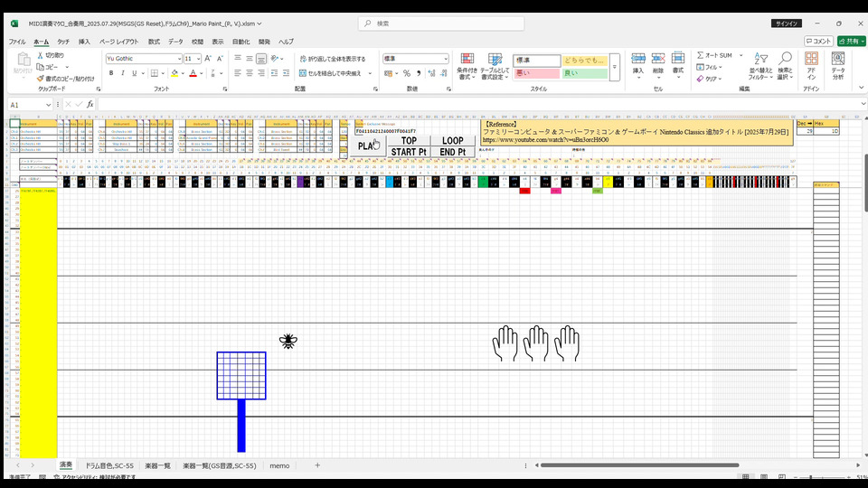Screen dimensions: 868x488
Task: Toggle underline formatting
Action: pyautogui.click(x=136, y=73)
